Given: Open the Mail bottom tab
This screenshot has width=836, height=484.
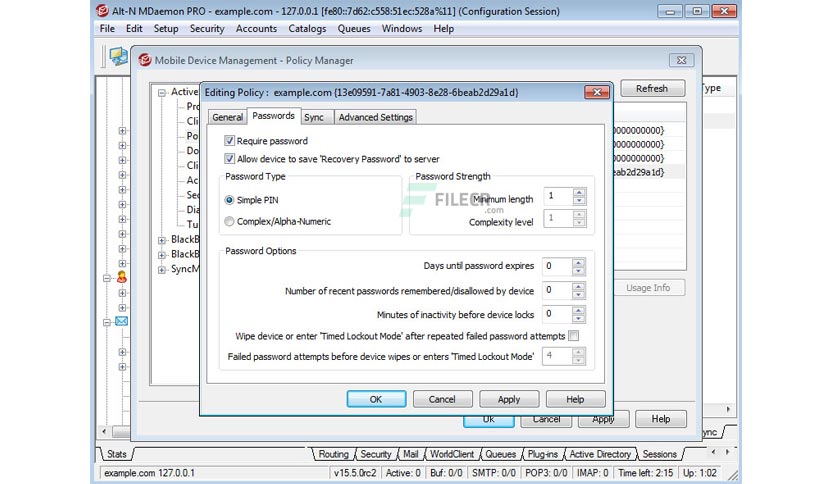Looking at the screenshot, I should point(411,454).
